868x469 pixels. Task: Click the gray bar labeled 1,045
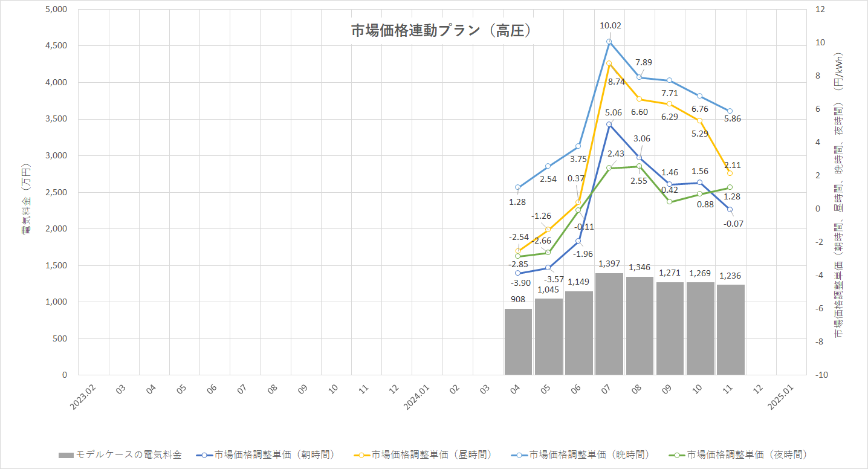pyautogui.click(x=548, y=337)
